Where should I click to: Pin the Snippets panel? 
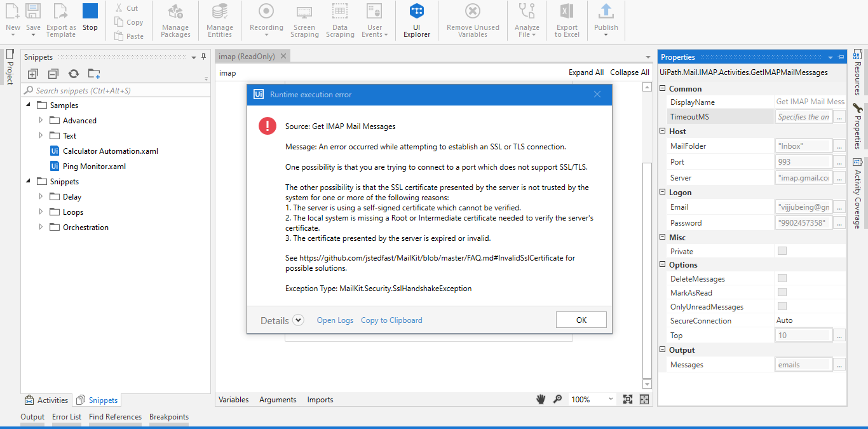[x=203, y=57]
